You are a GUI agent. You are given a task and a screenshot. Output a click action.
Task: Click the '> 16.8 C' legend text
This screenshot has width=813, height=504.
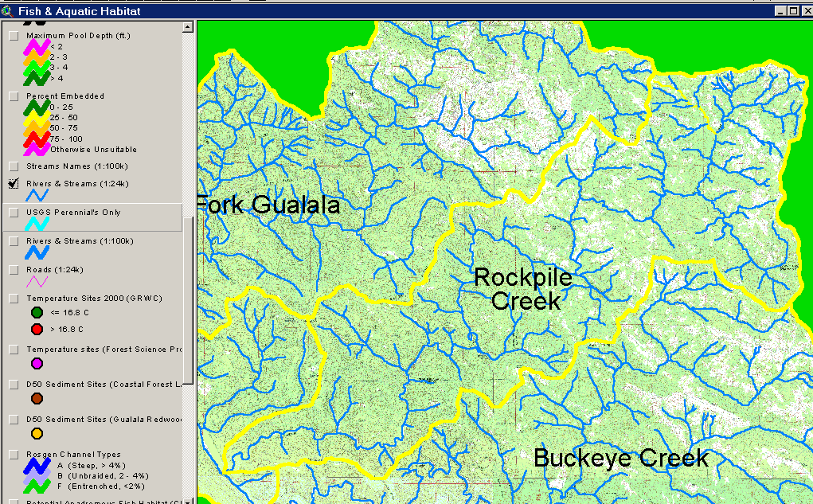point(67,330)
